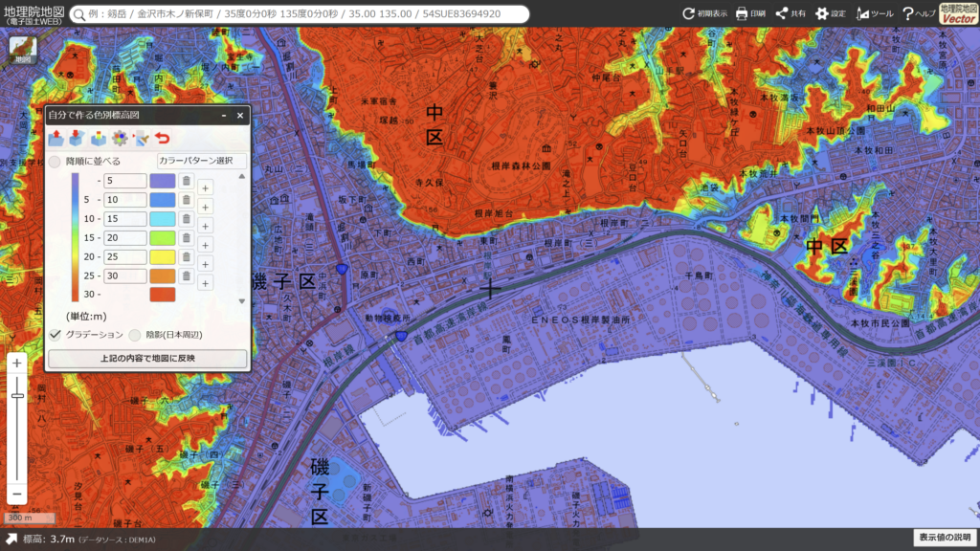
Task: Add a row below the 20 m threshold
Action: (x=205, y=246)
